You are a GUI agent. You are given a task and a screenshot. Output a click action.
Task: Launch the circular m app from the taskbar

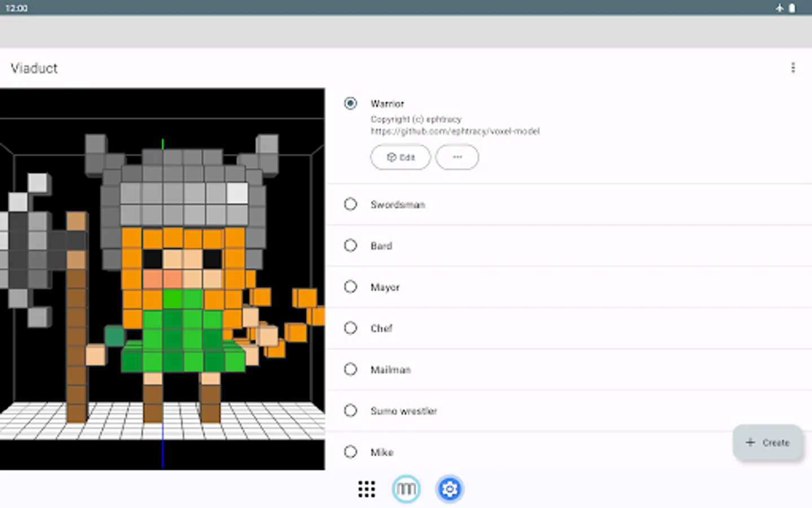406,489
